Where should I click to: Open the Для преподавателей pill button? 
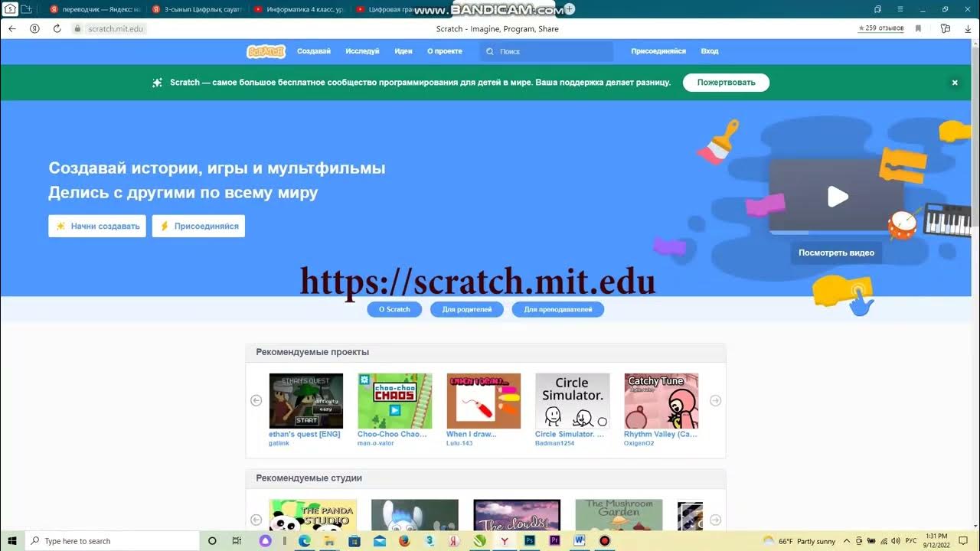(x=558, y=309)
